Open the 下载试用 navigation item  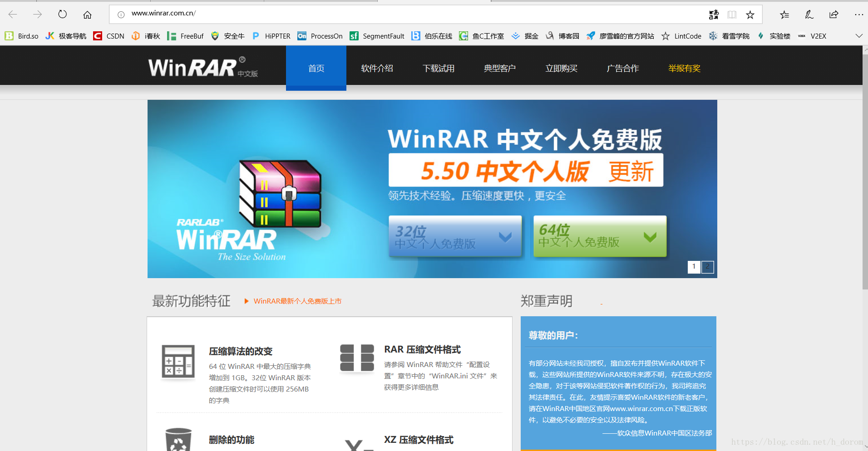[439, 69]
